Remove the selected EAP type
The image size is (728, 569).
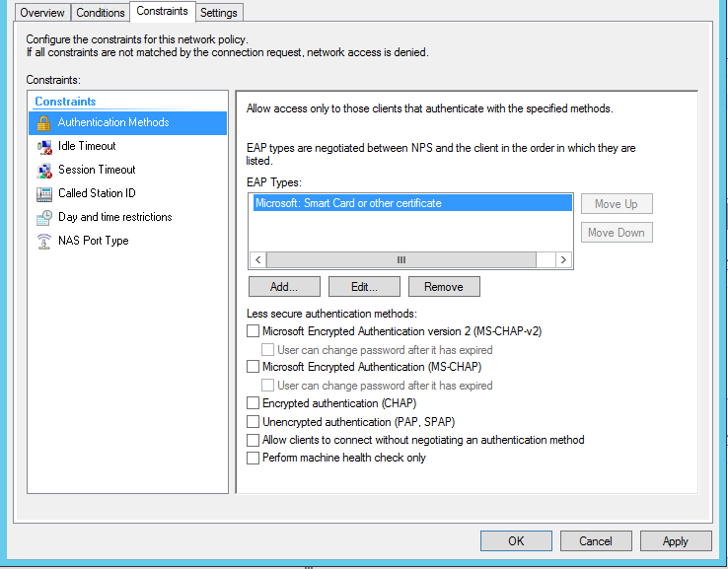(444, 287)
